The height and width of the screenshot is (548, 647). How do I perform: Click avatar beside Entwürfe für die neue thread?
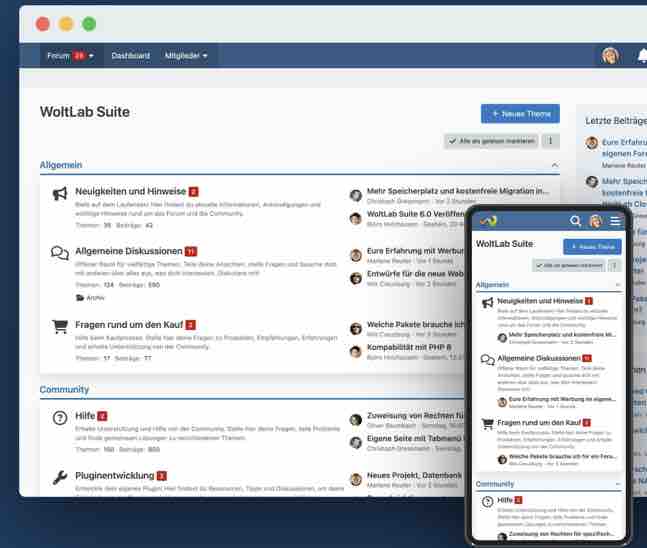[x=356, y=278]
